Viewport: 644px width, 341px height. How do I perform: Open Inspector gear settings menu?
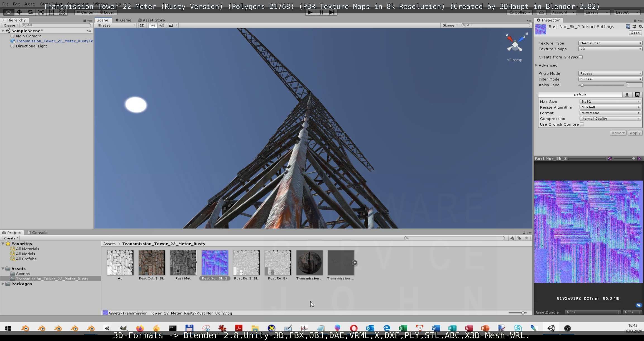641,27
